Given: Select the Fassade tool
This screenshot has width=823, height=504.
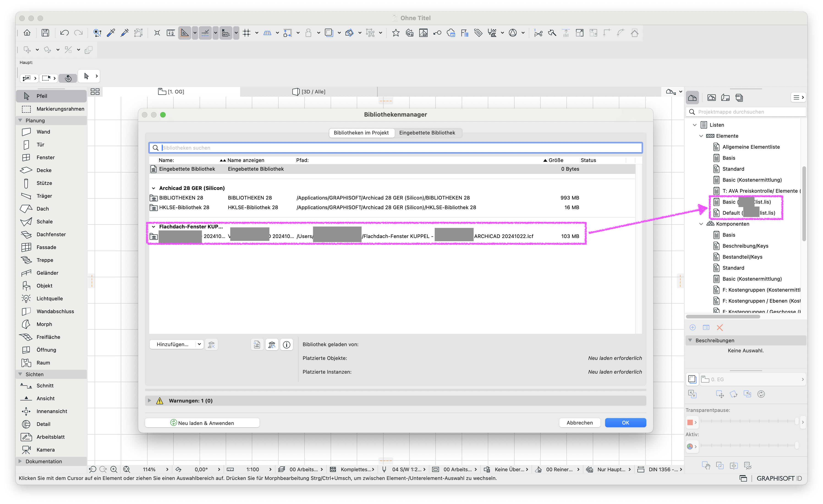Looking at the screenshot, I should pos(51,247).
